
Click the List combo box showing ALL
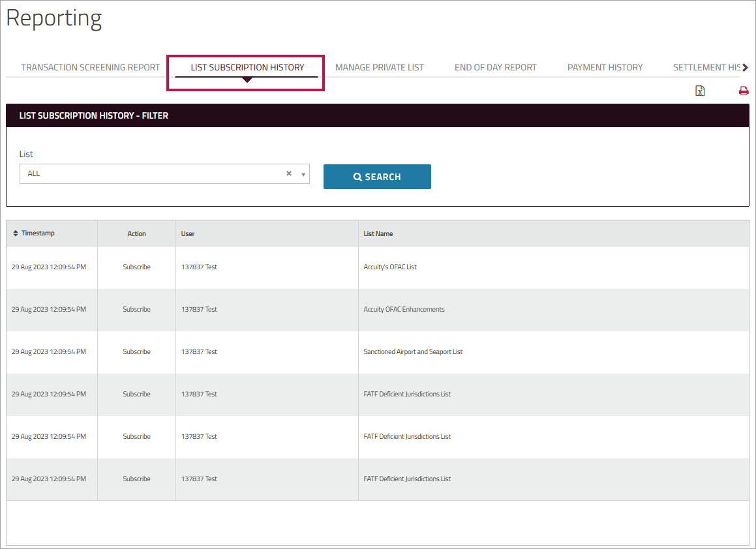pos(164,174)
